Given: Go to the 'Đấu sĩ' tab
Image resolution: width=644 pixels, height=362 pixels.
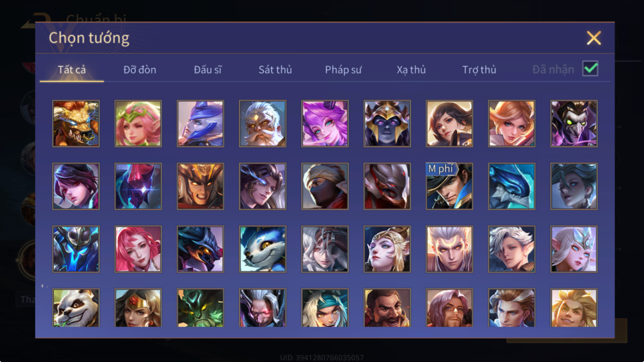Looking at the screenshot, I should point(207,70).
